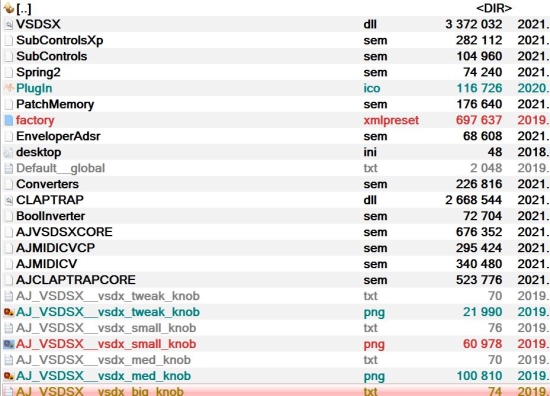
Task: Click the highlighted AJ_VSDSX__vsdx_big_knob txt file
Action: [x=275, y=390]
